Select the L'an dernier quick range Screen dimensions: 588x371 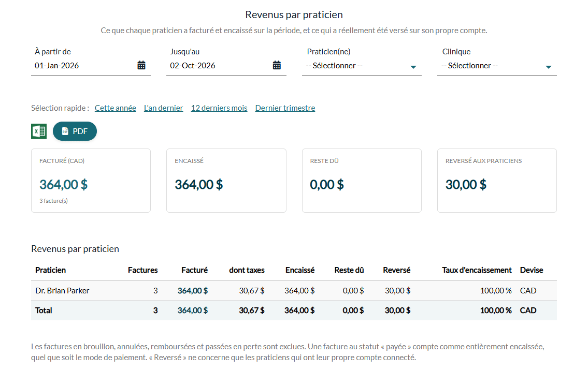point(164,108)
